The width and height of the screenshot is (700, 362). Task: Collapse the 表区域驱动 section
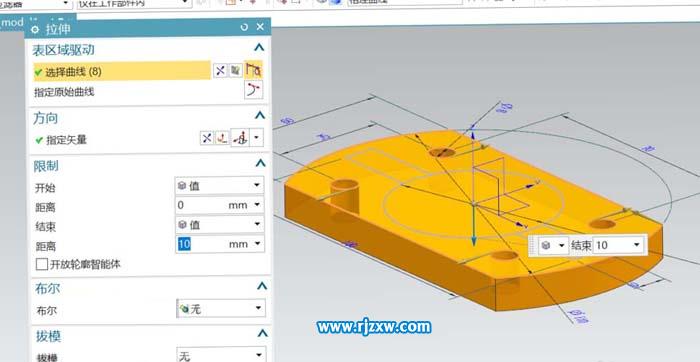pos(259,48)
